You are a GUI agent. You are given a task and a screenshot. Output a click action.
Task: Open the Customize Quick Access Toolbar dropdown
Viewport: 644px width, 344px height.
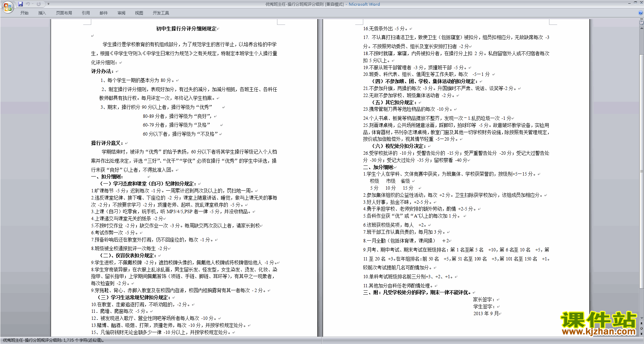(x=48, y=4)
